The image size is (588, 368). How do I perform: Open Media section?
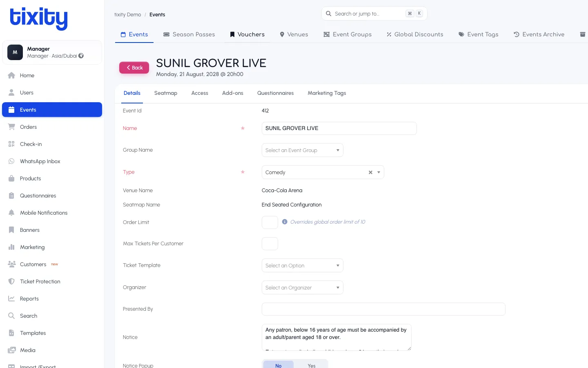[x=52, y=350]
